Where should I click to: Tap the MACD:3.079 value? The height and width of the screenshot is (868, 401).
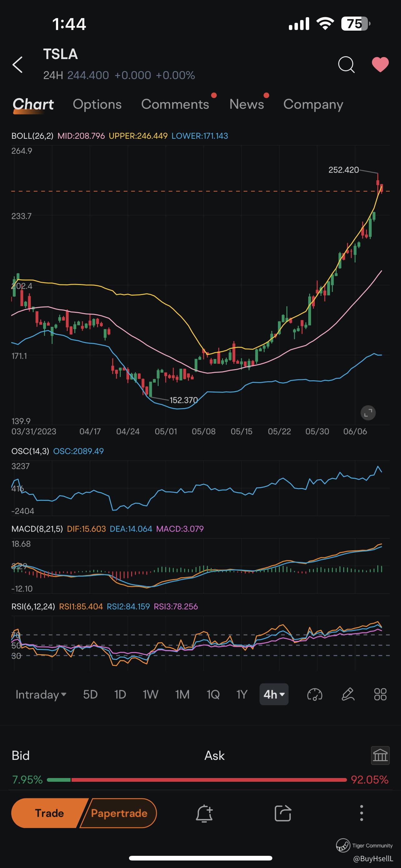(x=180, y=529)
